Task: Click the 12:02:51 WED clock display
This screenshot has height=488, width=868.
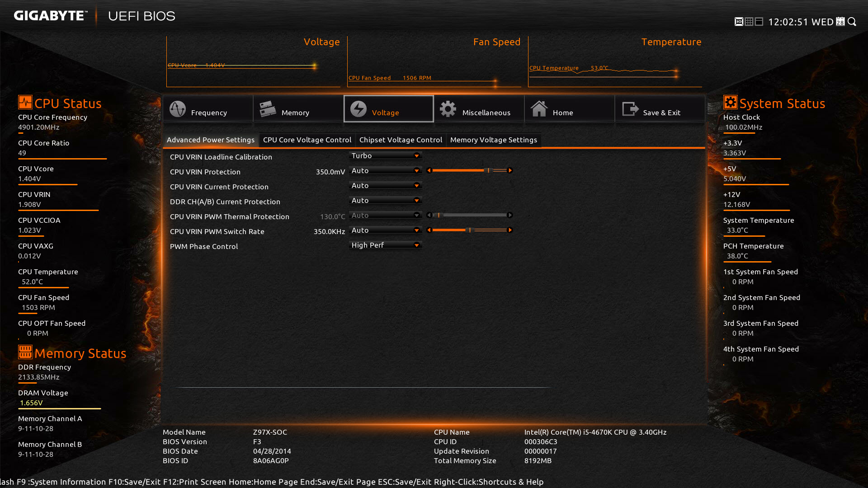Action: coord(801,22)
